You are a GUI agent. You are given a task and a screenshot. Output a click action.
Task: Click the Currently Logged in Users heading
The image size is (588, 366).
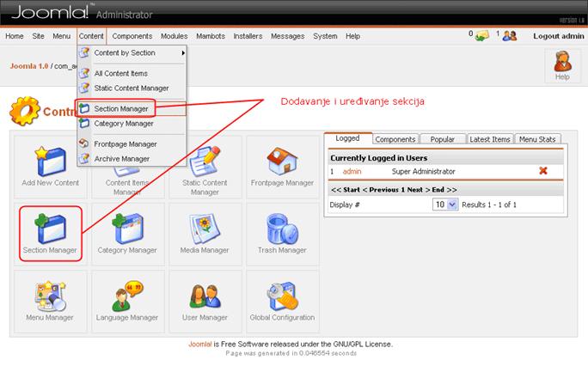379,158
